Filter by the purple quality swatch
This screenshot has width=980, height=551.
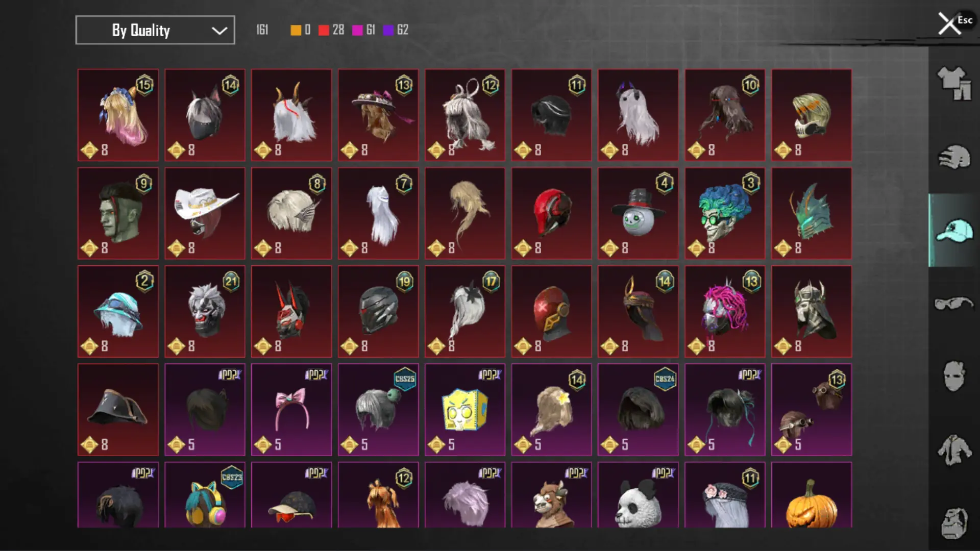tap(388, 30)
